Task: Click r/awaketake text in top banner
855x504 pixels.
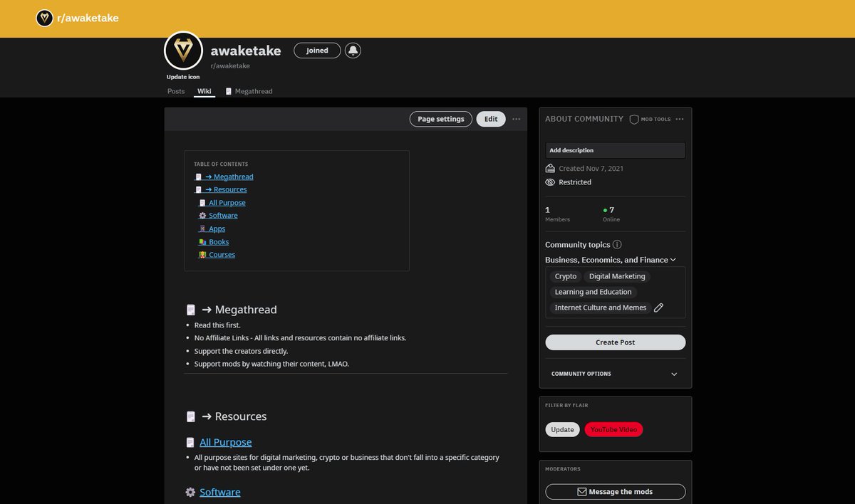Action: pyautogui.click(x=88, y=18)
